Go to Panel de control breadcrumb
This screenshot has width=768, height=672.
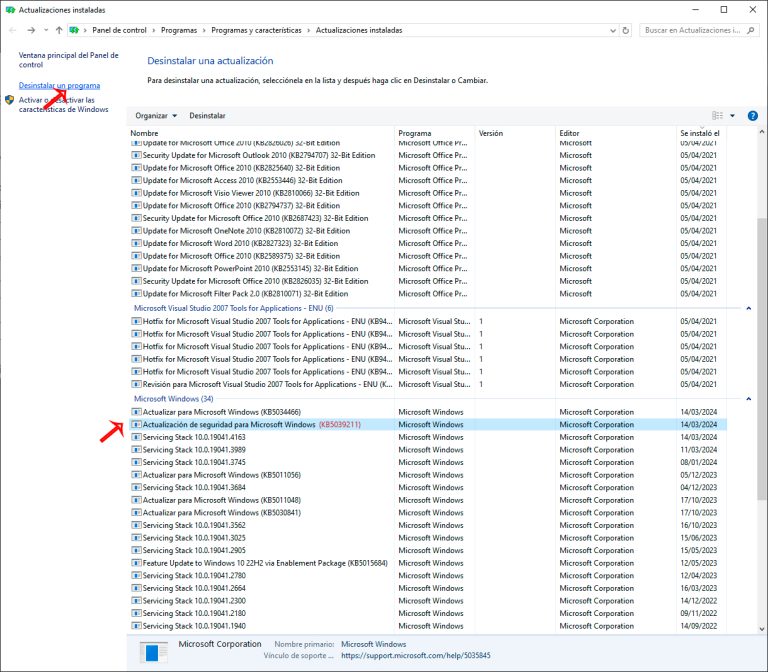point(119,30)
